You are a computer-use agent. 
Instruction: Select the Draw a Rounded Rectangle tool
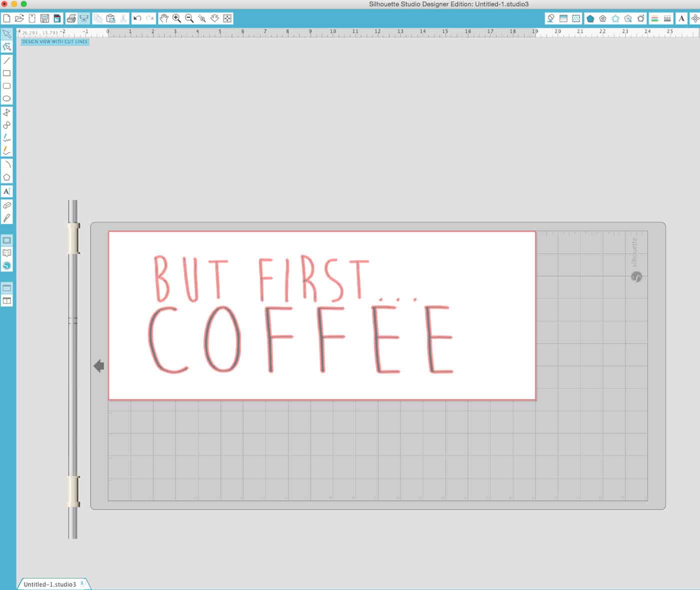(x=6, y=86)
